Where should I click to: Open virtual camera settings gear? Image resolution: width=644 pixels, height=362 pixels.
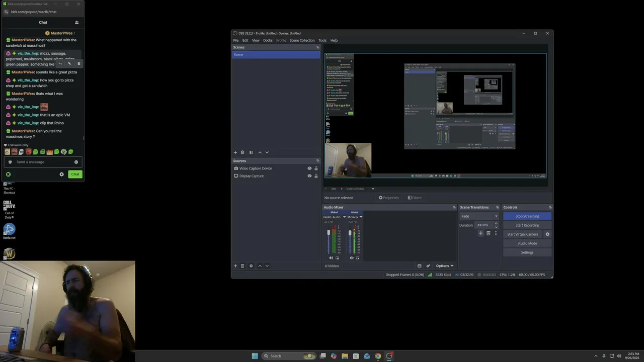tap(547, 234)
